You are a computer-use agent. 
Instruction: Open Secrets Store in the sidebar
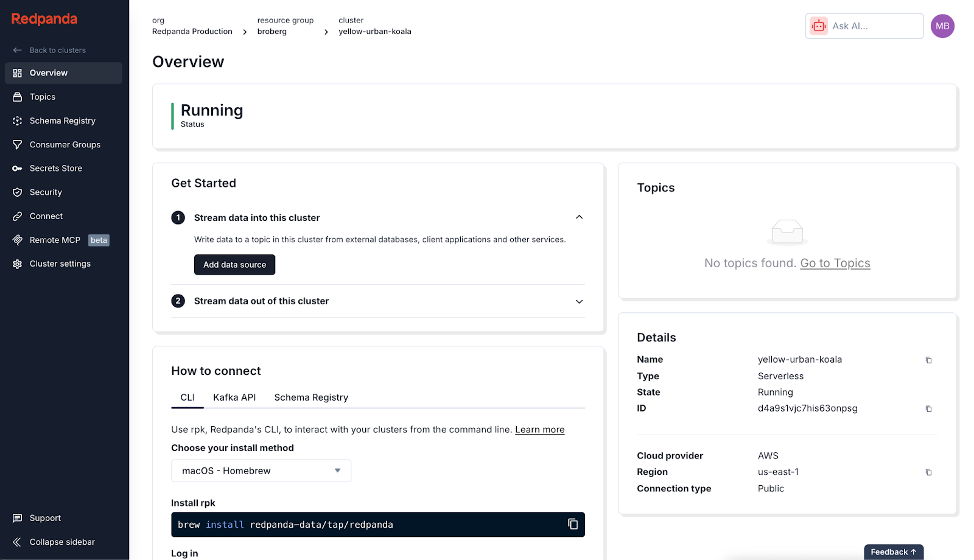click(x=63, y=169)
